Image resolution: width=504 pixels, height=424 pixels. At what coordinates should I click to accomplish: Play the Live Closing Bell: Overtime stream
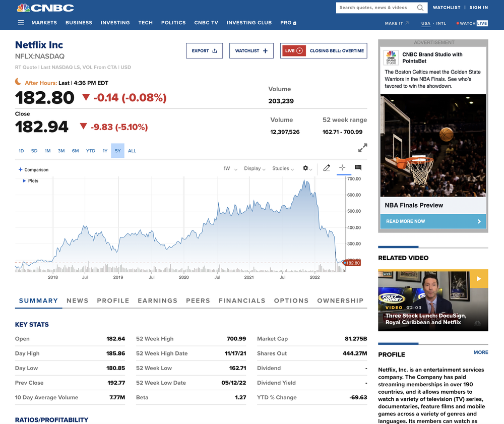pyautogui.click(x=324, y=51)
